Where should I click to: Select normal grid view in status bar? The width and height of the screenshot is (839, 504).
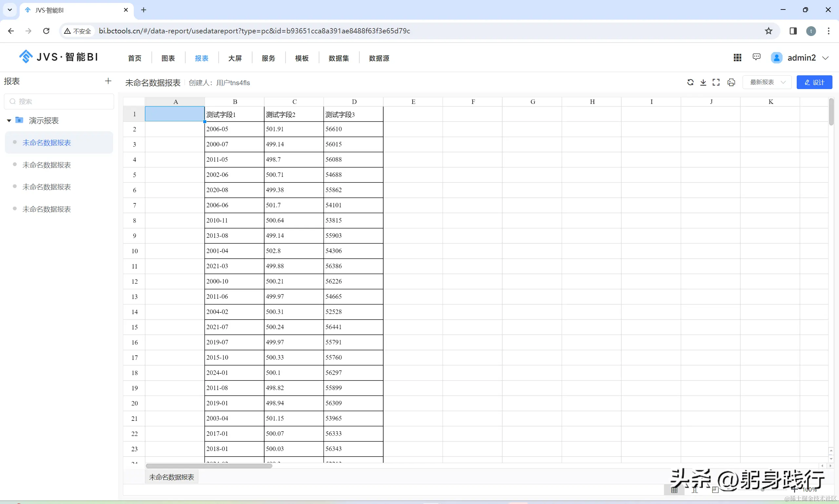[x=674, y=489]
